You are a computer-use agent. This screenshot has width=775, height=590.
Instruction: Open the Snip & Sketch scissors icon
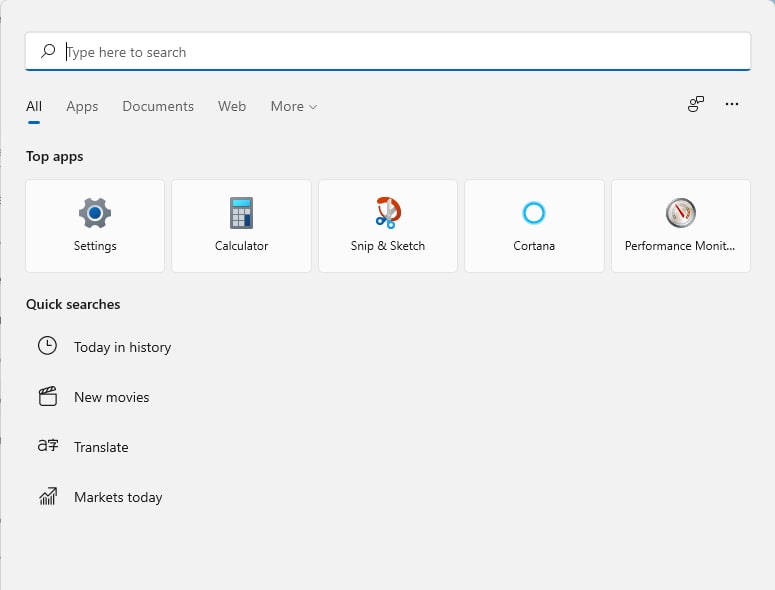[388, 212]
